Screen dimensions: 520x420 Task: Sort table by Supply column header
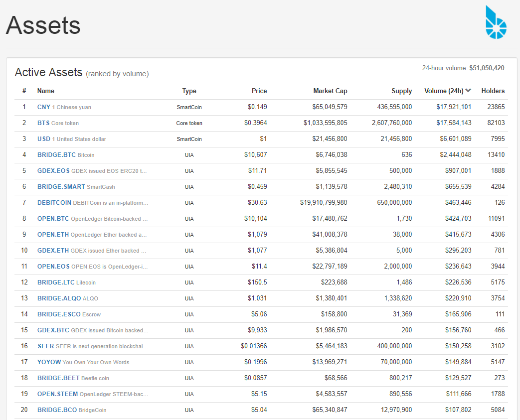tap(402, 91)
